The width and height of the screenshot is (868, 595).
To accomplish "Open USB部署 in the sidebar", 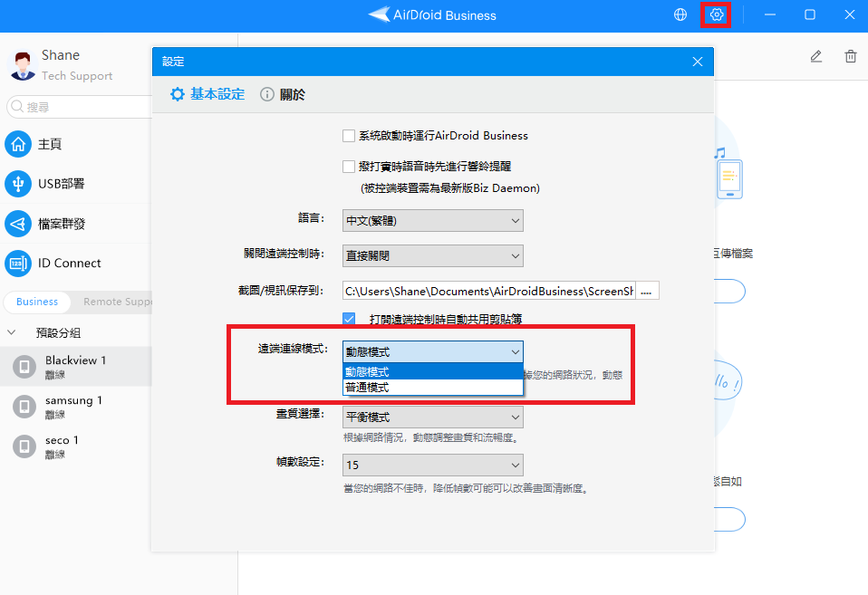I will [75, 184].
